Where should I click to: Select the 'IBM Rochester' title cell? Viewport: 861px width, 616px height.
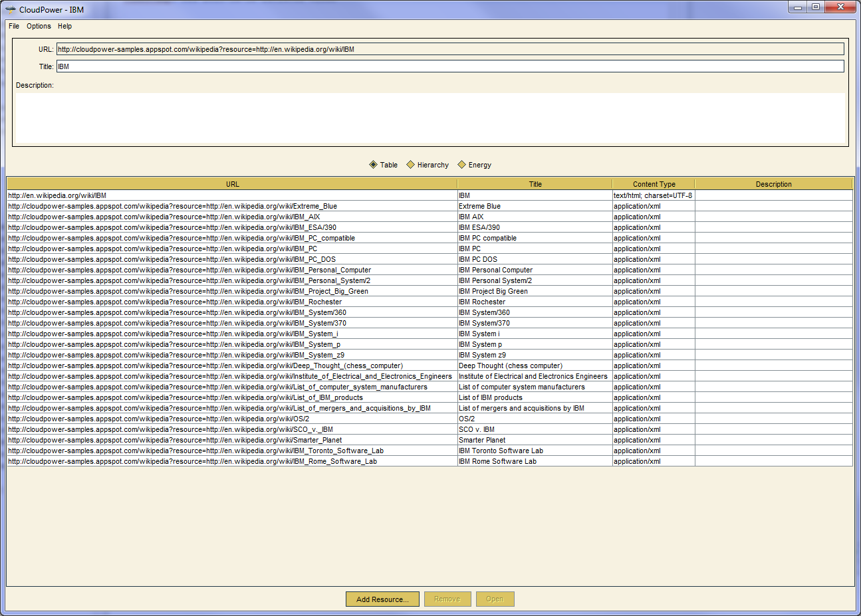pyautogui.click(x=535, y=302)
